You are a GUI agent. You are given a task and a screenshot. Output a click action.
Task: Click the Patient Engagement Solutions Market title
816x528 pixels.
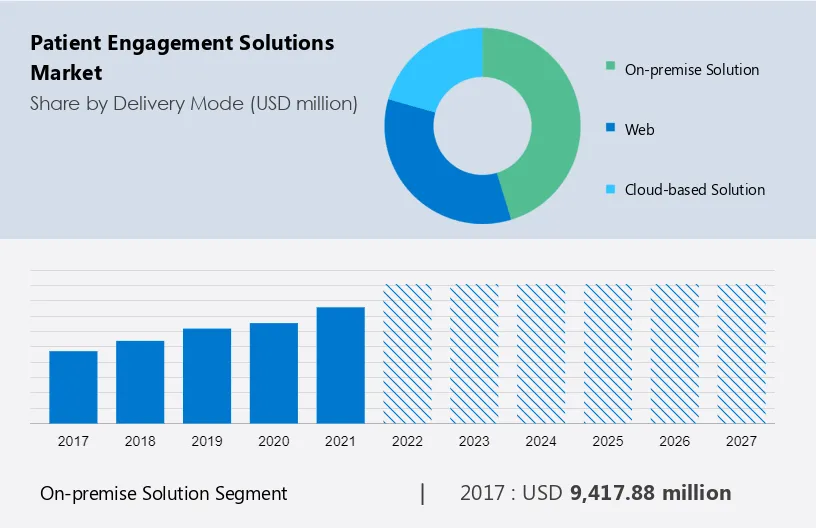182,57
